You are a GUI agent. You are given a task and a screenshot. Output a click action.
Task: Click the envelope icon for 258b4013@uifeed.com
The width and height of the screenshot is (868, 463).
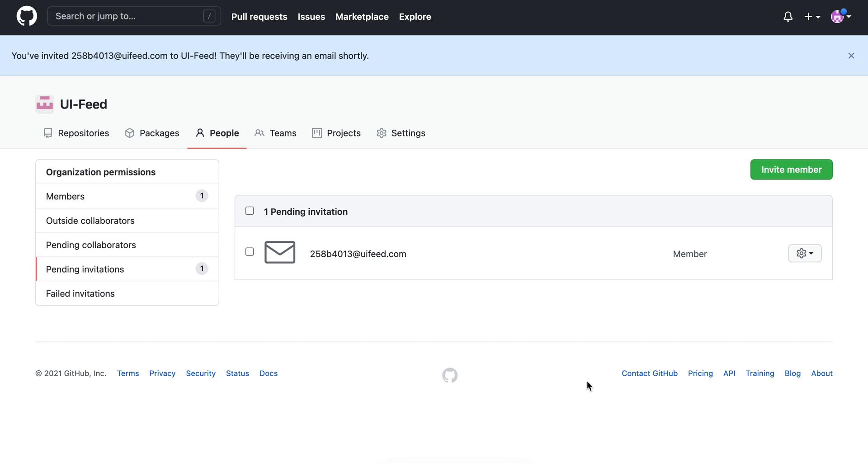280,252
